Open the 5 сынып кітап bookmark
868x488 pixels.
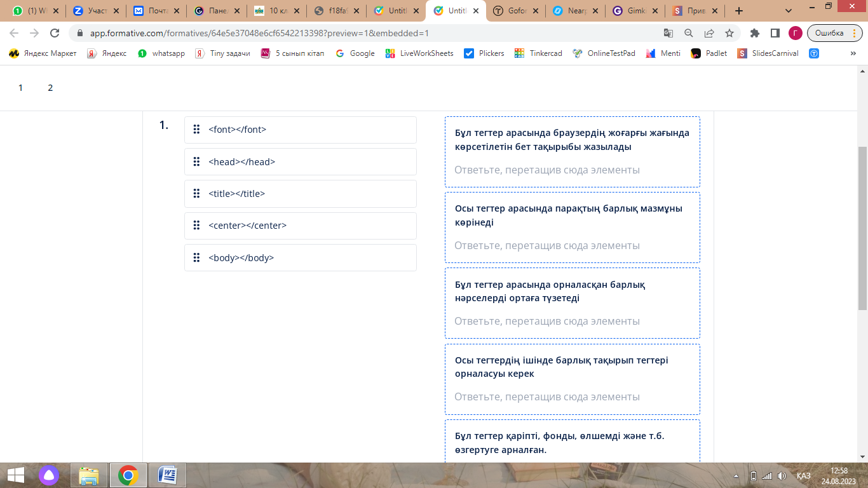point(292,53)
